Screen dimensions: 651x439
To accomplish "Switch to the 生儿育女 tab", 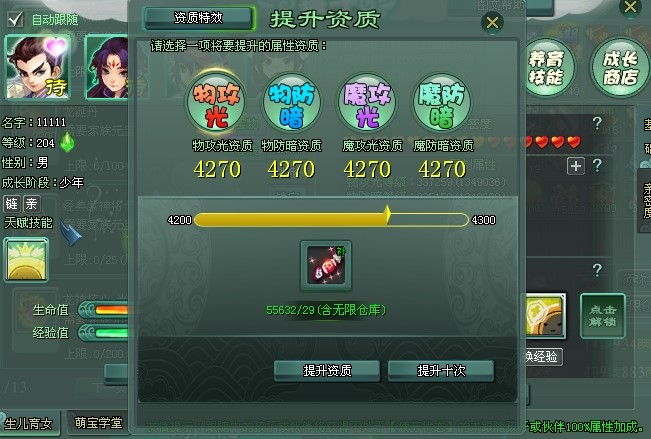I will coord(29,424).
